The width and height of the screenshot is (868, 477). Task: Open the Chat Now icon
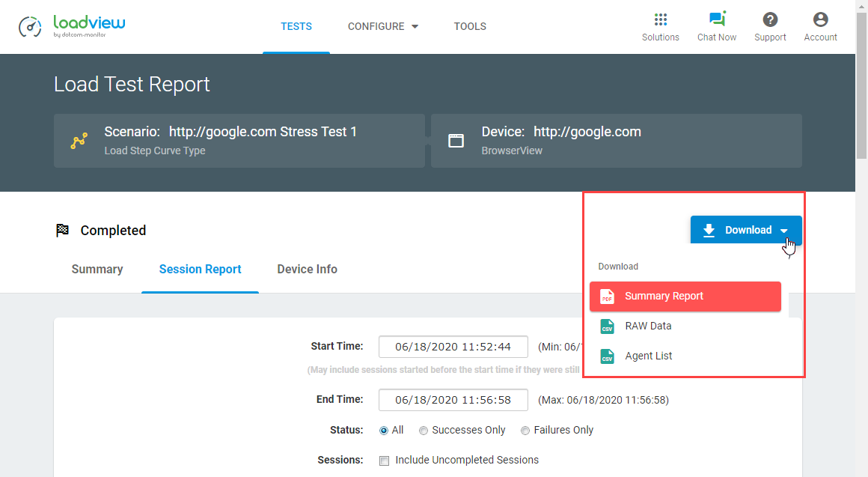coord(717,19)
